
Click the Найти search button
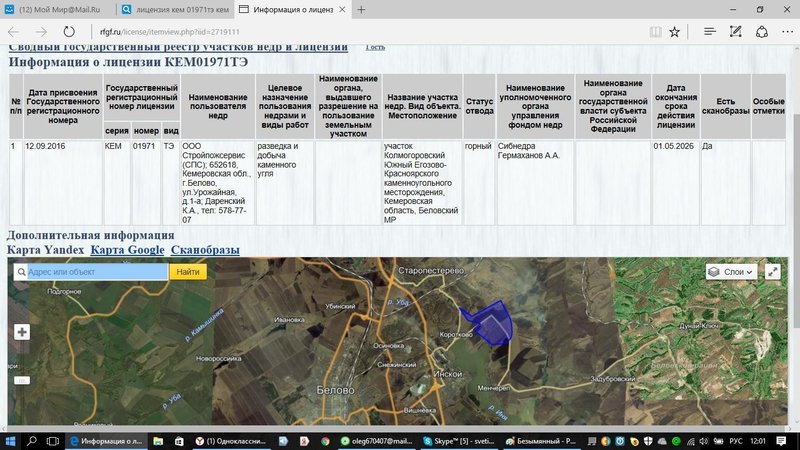[188, 271]
